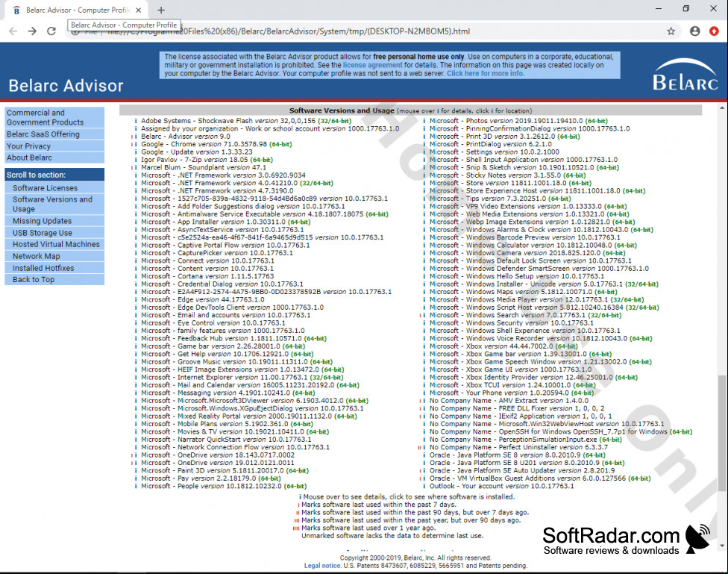
Task: Select the Belarc Advisor - Computer Profile tab
Action: coord(77,10)
